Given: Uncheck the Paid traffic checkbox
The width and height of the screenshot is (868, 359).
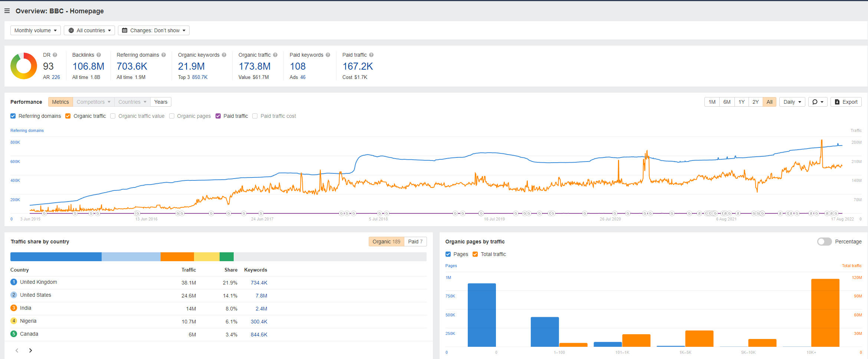Looking at the screenshot, I should pyautogui.click(x=218, y=116).
